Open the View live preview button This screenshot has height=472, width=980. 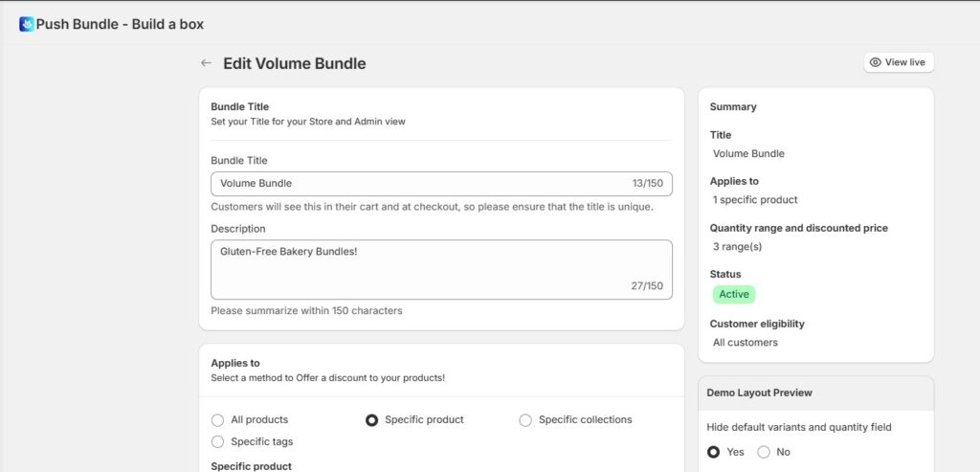coord(898,62)
